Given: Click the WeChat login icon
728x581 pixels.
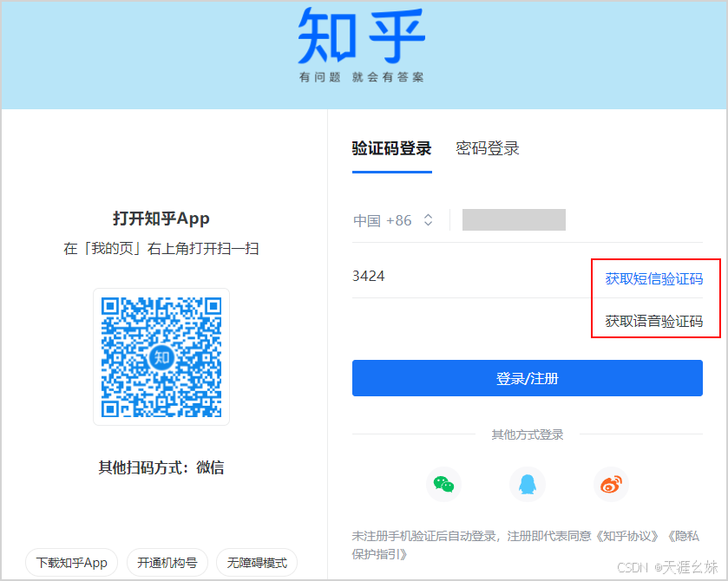Looking at the screenshot, I should pos(443,485).
